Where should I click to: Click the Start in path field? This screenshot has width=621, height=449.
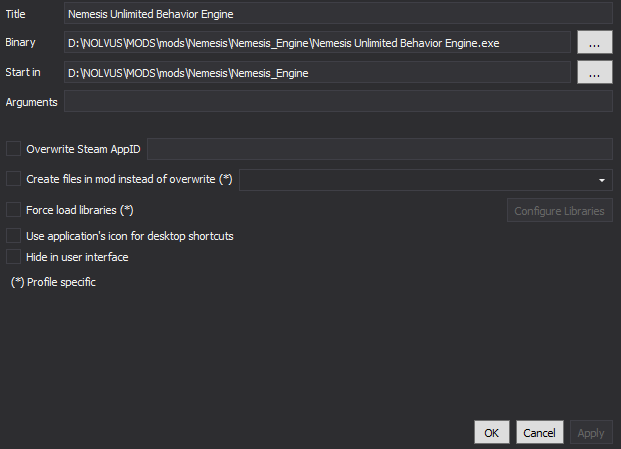point(317,72)
